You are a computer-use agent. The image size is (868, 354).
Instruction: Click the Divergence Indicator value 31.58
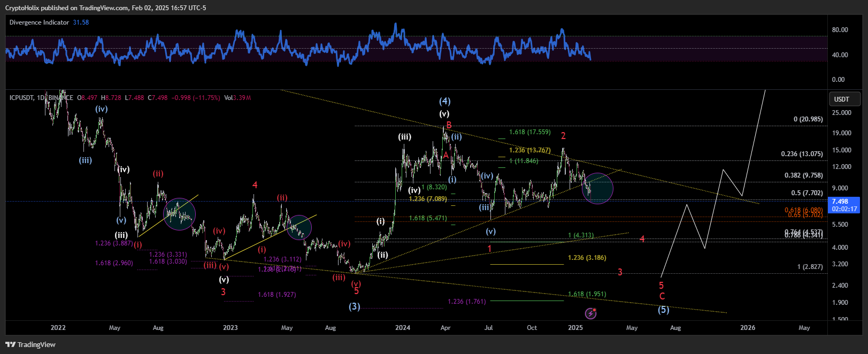tap(81, 22)
